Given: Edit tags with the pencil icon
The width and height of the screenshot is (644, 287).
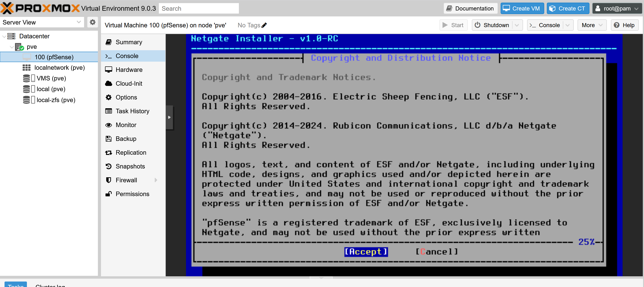Looking at the screenshot, I should pyautogui.click(x=264, y=25).
